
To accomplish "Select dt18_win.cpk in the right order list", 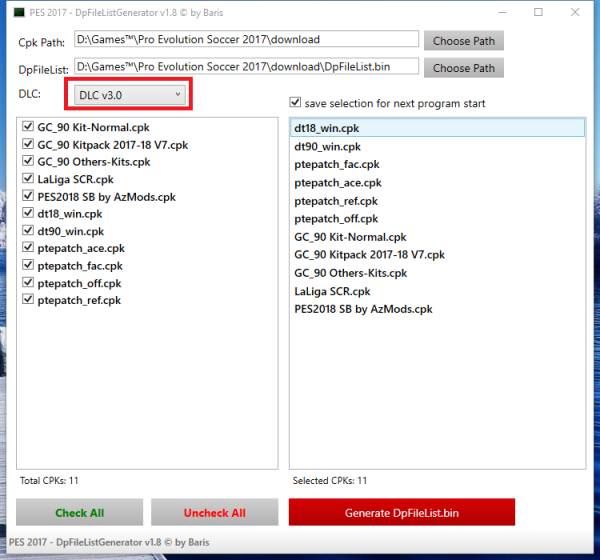I will 437,128.
